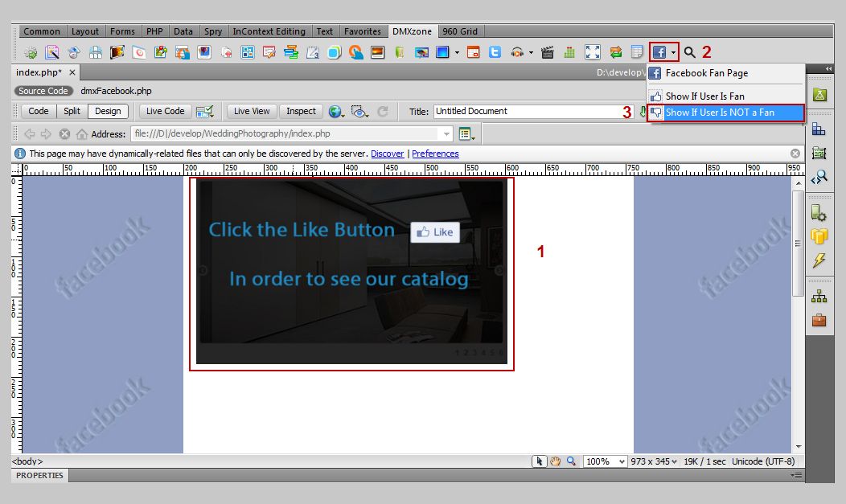This screenshot has height=504, width=846.
Task: Open the Common insert tab
Action: coord(42,31)
